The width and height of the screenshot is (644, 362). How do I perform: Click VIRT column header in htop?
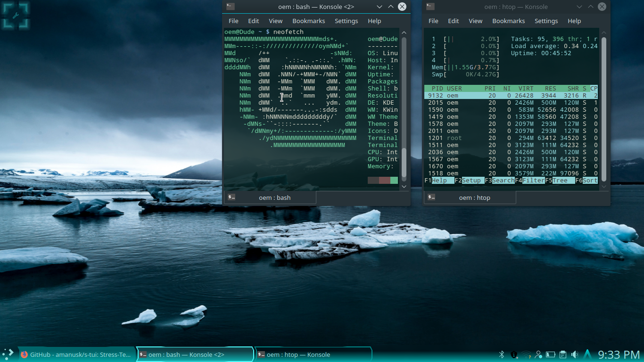point(526,89)
